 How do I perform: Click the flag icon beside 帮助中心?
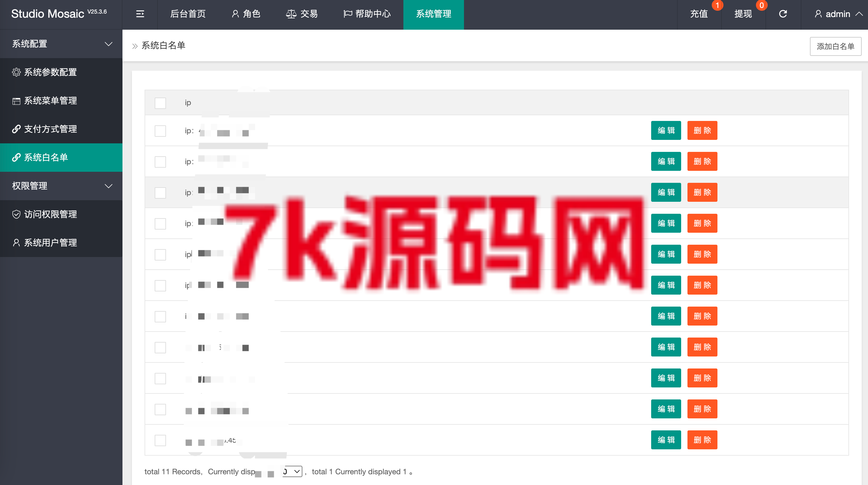tap(348, 14)
